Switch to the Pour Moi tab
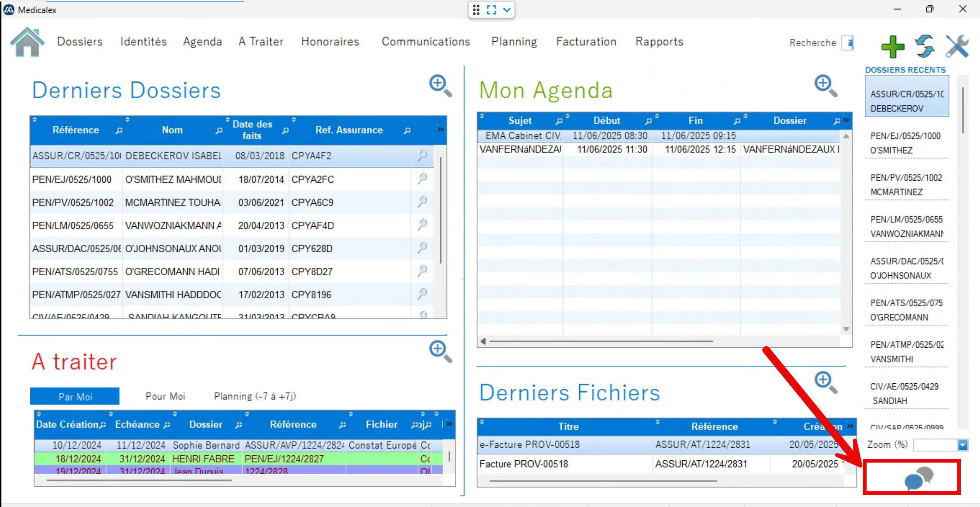This screenshot has width=980, height=507. tap(165, 396)
